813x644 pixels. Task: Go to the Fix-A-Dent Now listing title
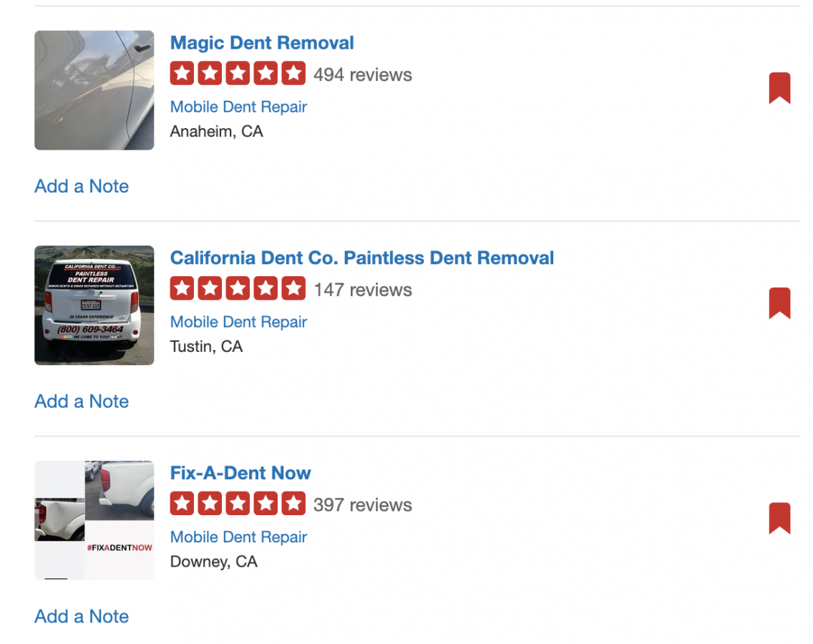240,473
